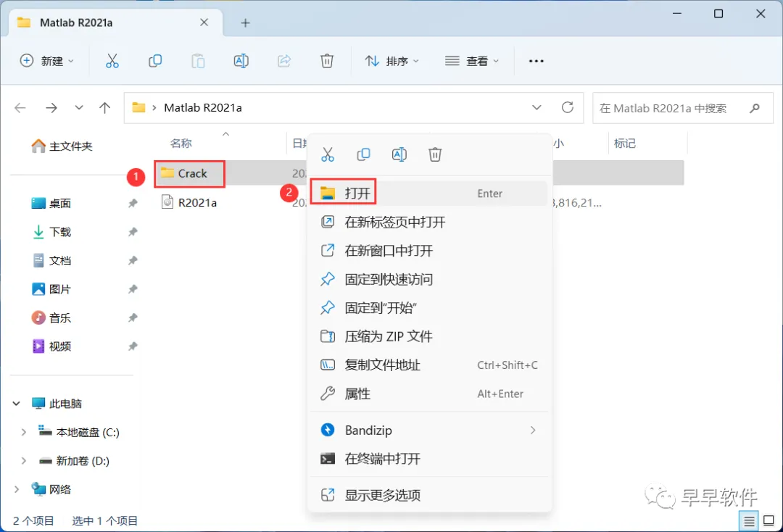Image resolution: width=783 pixels, height=532 pixels.
Task: Expand the Network (网络) tree node
Action: (x=17, y=489)
